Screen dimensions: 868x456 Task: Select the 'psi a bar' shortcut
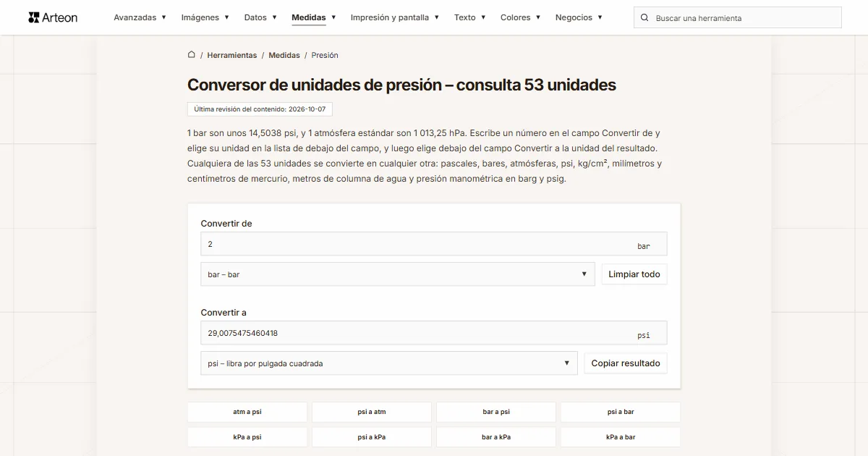tap(621, 412)
